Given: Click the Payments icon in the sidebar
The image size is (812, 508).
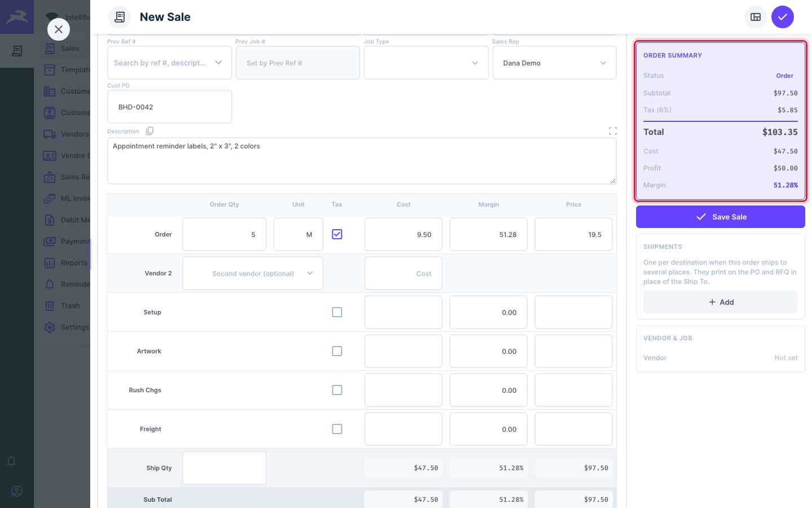Looking at the screenshot, I should point(50,242).
